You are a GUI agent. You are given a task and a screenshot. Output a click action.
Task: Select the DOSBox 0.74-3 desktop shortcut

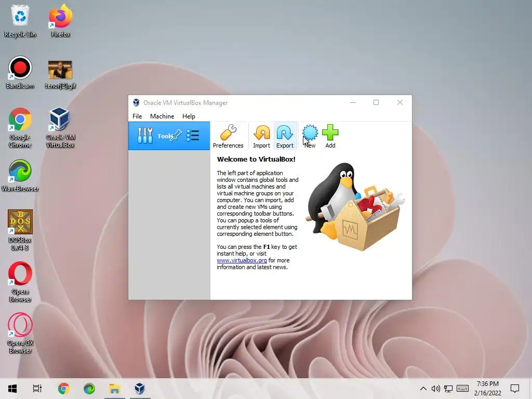(x=20, y=230)
